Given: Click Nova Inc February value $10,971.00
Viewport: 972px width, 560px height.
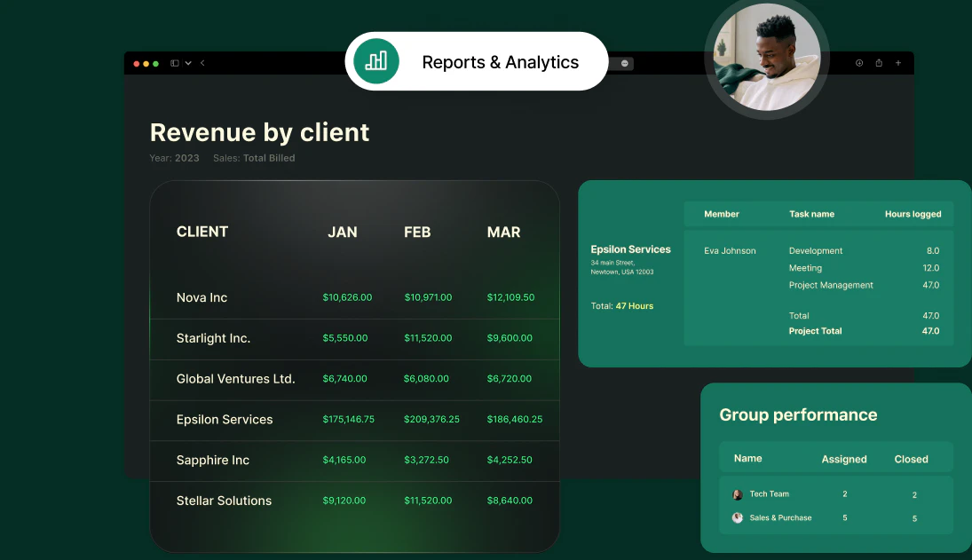Looking at the screenshot, I should (x=428, y=297).
